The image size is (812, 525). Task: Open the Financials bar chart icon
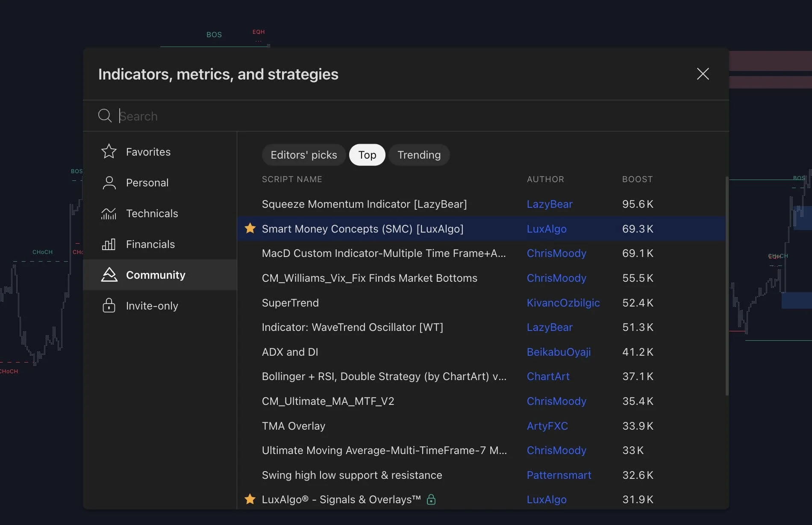109,244
